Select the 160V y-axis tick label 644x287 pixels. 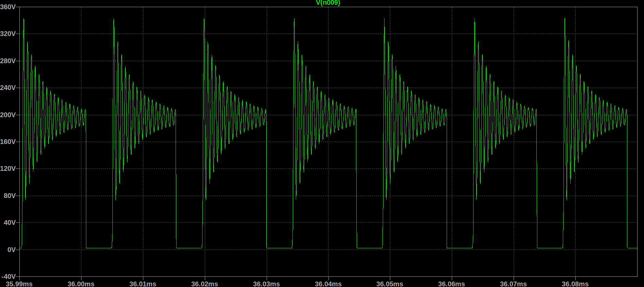tap(8, 142)
